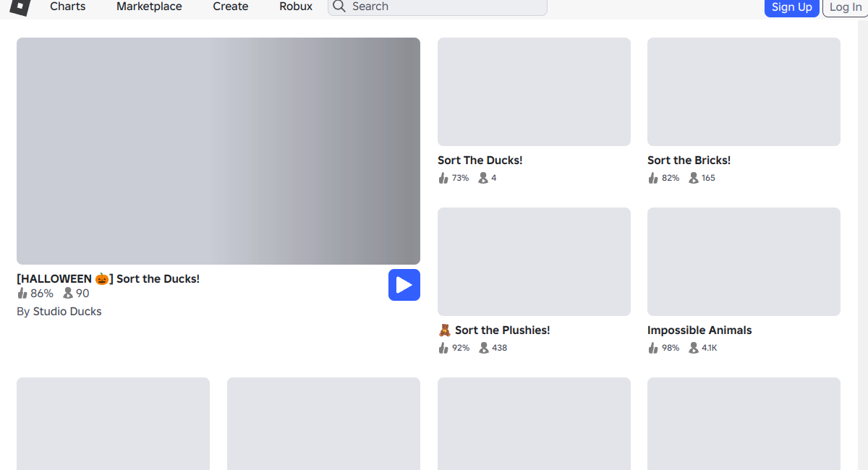868x470 pixels.
Task: Click player icon beside 90 count
Action: coord(68,294)
